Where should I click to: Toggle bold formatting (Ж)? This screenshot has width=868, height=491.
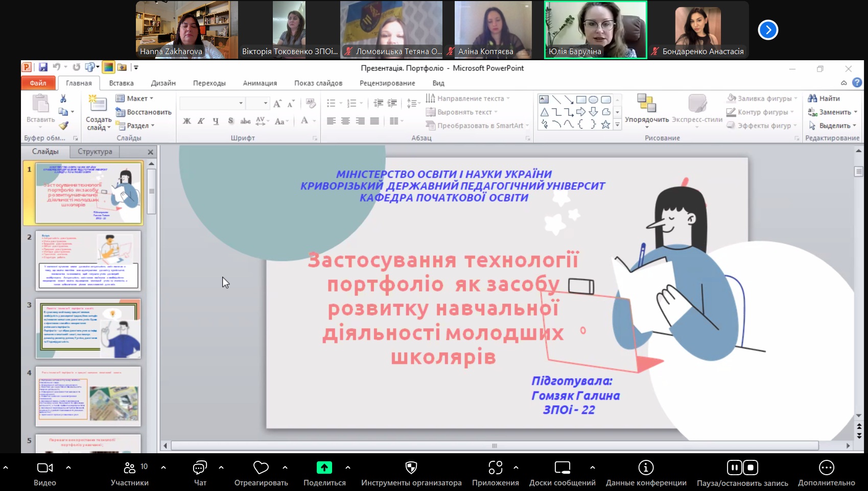(x=186, y=121)
